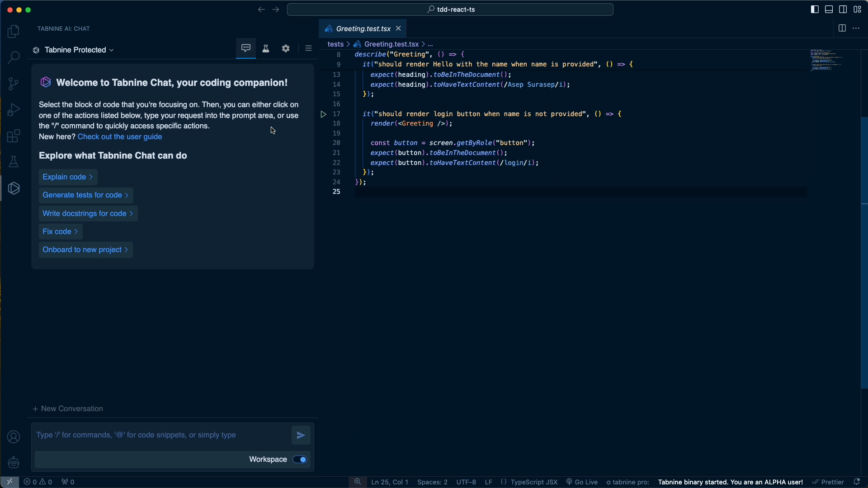Click the Tabnine beaker test icon

[x=266, y=49]
